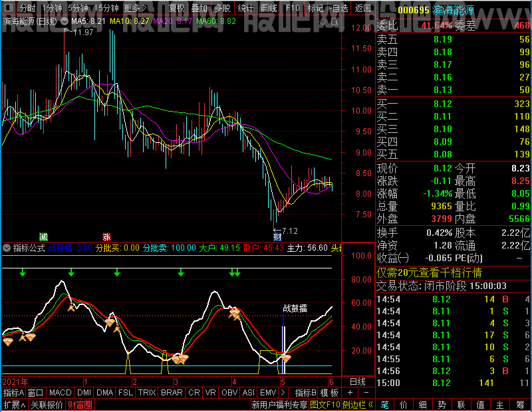Click the 战鼓擂 signal marker in the indicator pane
532x412 pixels.
[x=295, y=308]
